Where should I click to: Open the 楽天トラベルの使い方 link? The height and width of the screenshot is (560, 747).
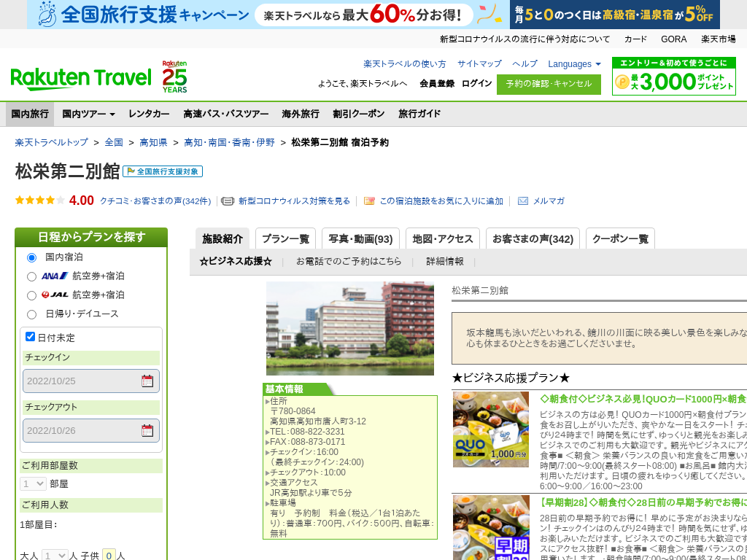[x=405, y=64]
